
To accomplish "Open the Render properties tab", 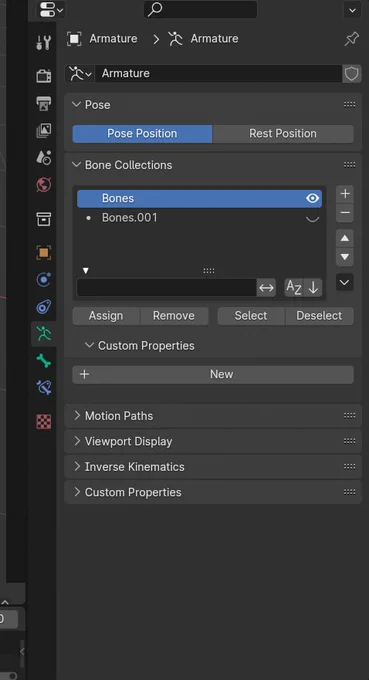I will (x=44, y=76).
